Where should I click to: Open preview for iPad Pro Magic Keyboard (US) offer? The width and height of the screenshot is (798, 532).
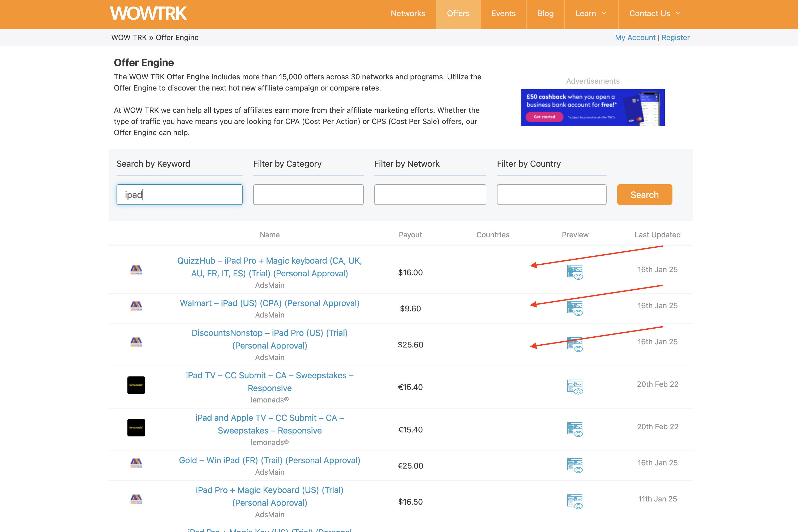(x=575, y=501)
